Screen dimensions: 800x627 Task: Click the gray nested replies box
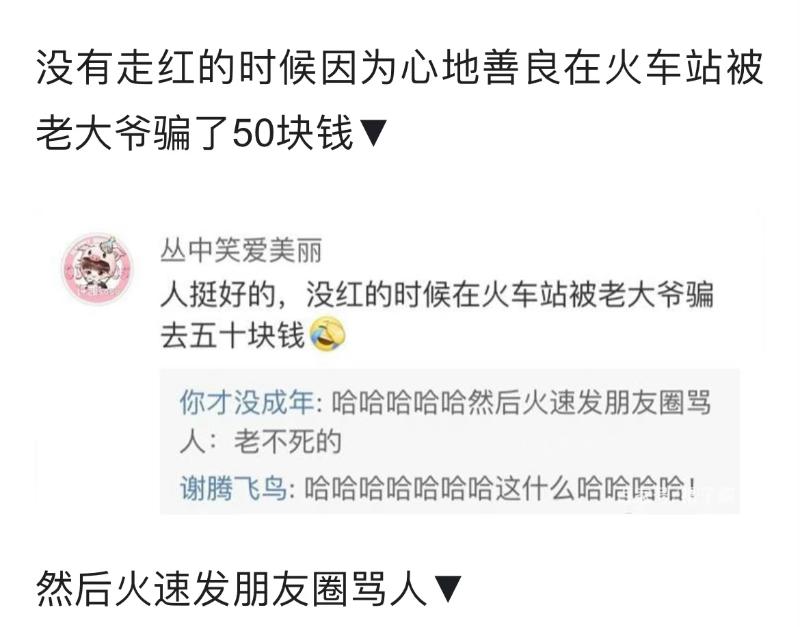pyautogui.click(x=449, y=441)
